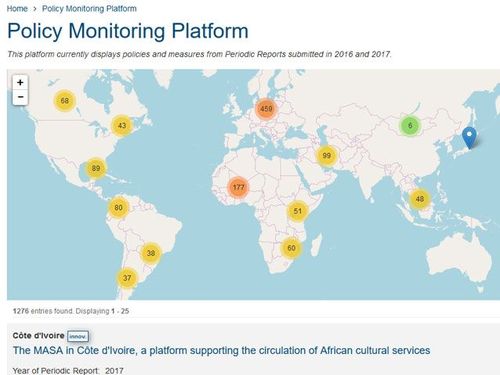This screenshot has width=500, height=375.
Task: Select the Côte d'Ivoire country label
Action: (x=38, y=336)
